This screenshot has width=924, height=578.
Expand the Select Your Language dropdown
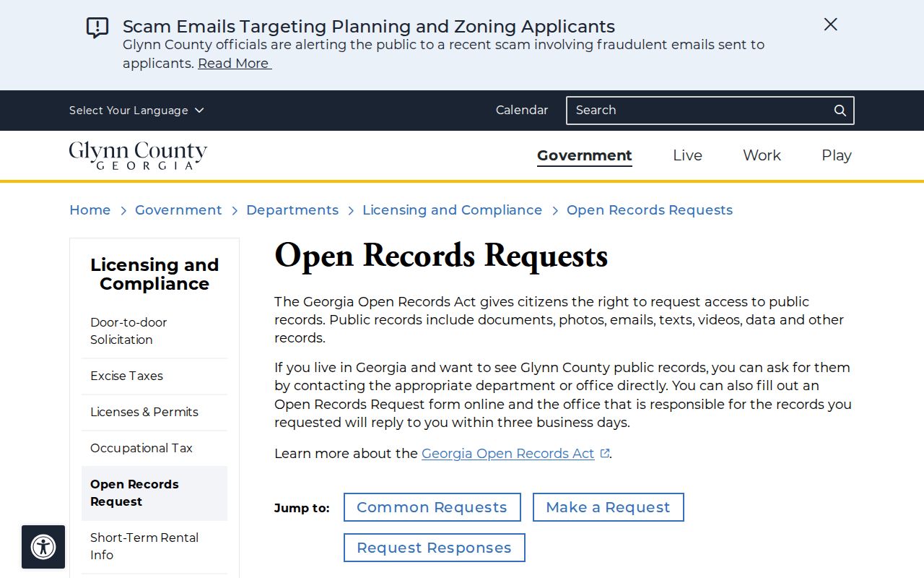(136, 111)
